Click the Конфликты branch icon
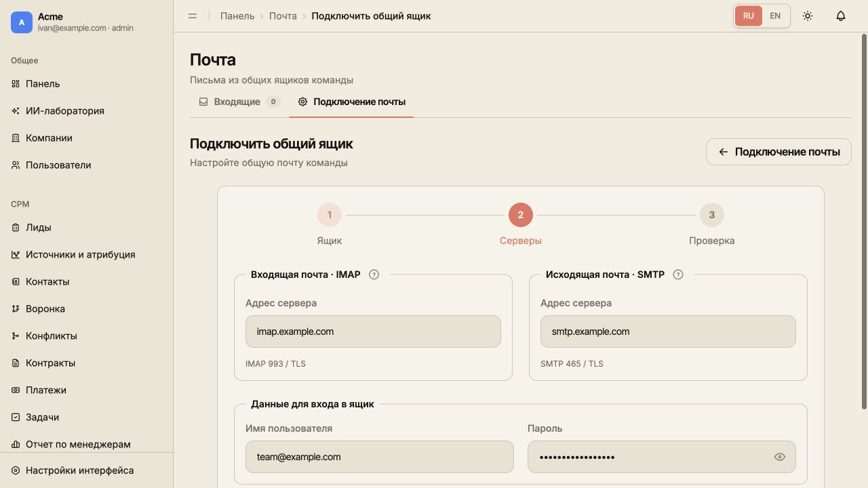Viewport: 868px width, 488px height. [16, 335]
